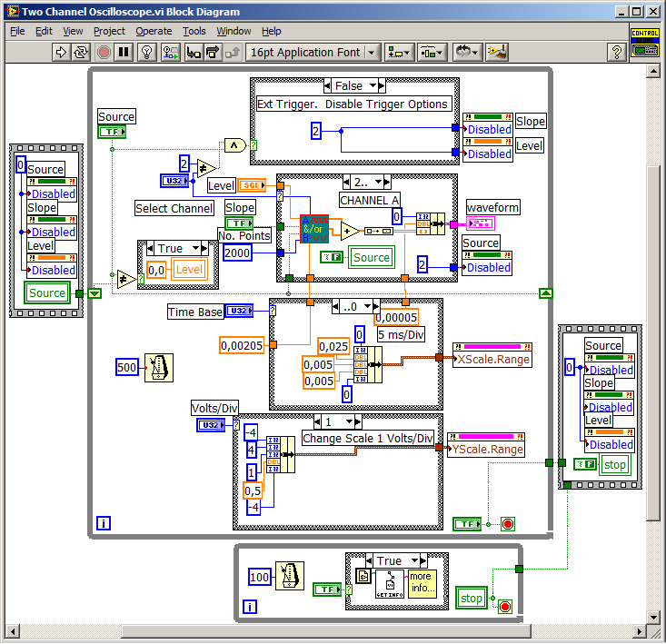
Task: Click the numeric constant 0,00205
Action: click(x=242, y=345)
